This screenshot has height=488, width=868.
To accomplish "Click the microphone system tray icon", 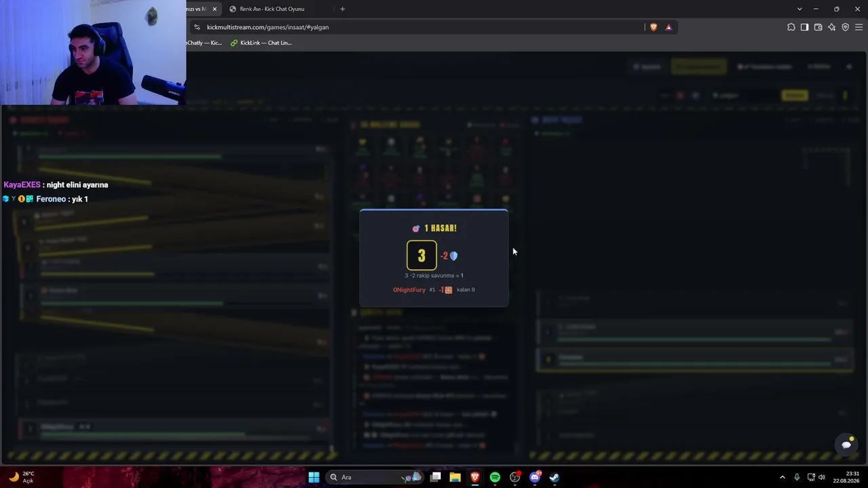I will [797, 477].
